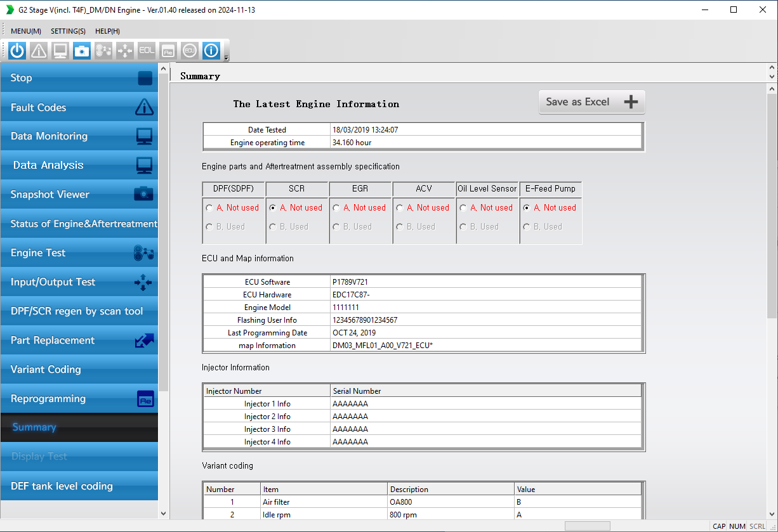The height and width of the screenshot is (532, 778).
Task: Select Summary in the sidebar
Action: 79,427
